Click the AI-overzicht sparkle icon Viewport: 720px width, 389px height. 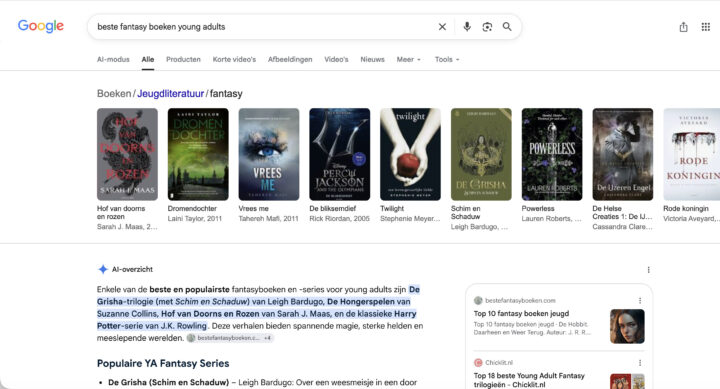coord(103,269)
